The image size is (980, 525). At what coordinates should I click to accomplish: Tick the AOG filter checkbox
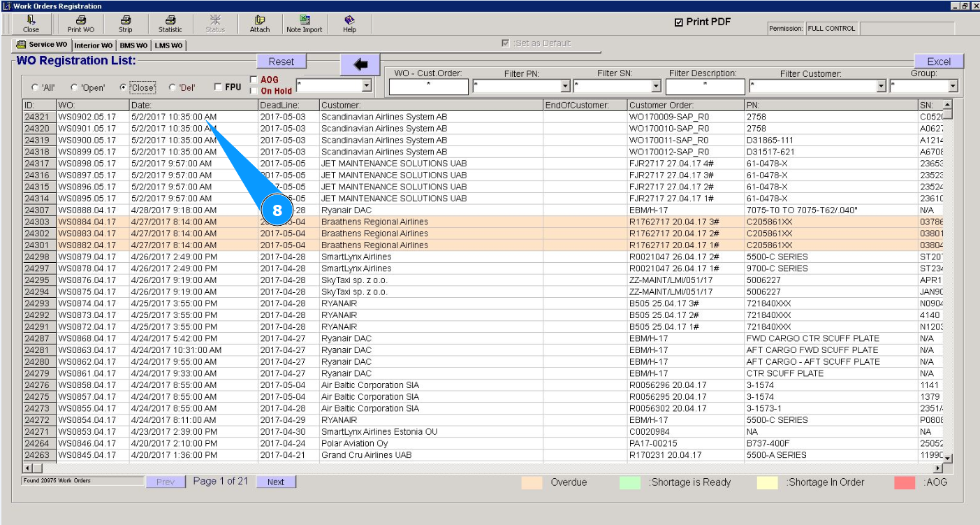point(254,80)
